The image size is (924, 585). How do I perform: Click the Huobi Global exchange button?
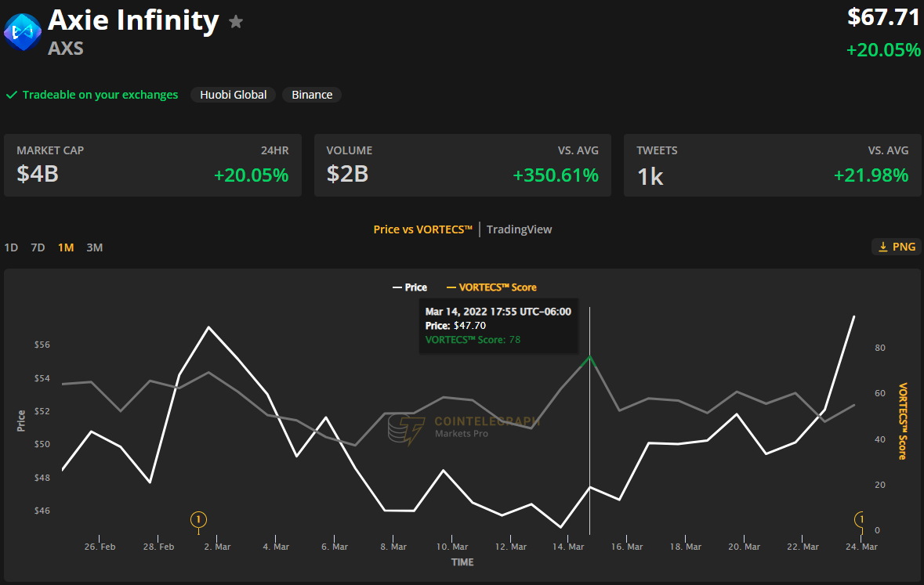(233, 95)
